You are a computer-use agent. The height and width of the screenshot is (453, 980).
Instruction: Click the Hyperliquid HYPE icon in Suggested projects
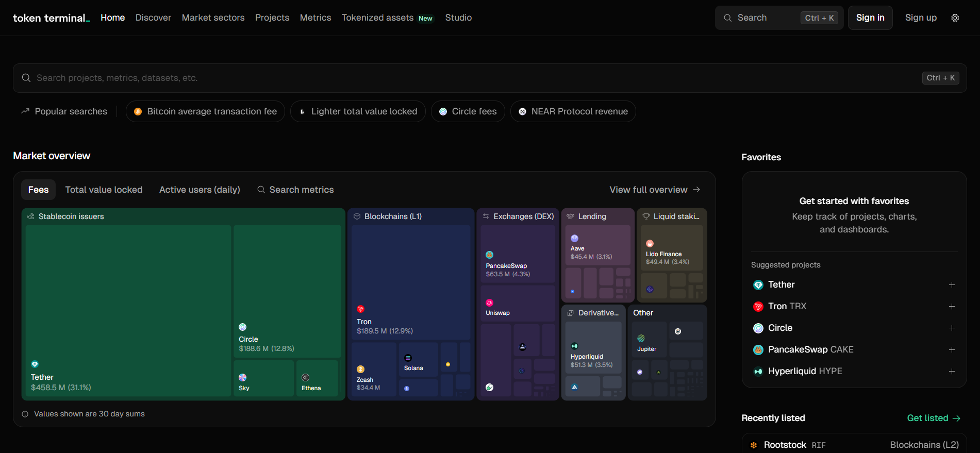point(758,372)
